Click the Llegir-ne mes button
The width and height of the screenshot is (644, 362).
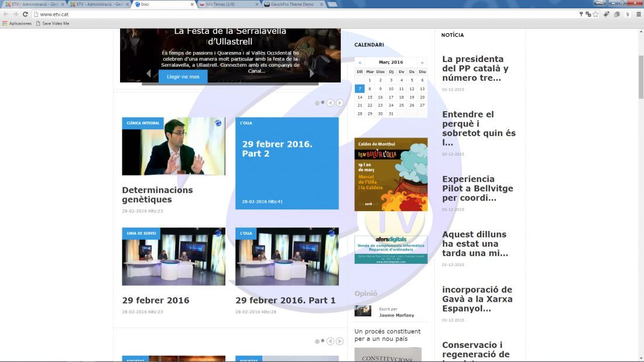coord(183,77)
